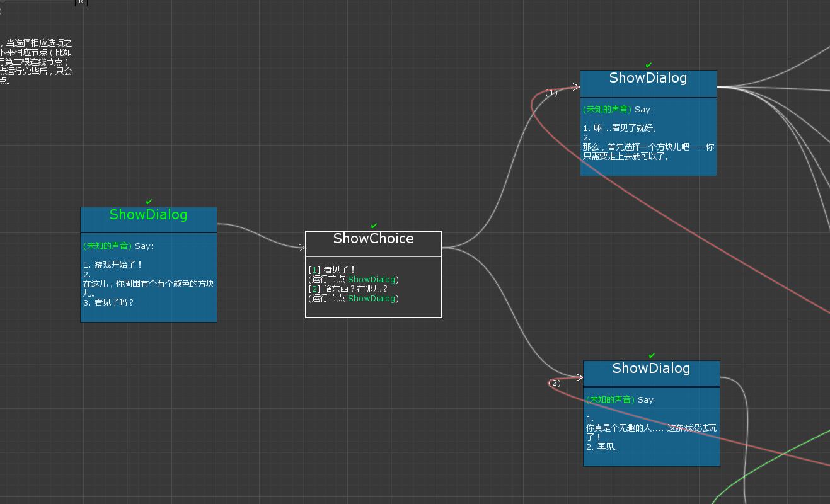
Task: Click the input arrow beside connection label (2)
Action: (x=579, y=377)
